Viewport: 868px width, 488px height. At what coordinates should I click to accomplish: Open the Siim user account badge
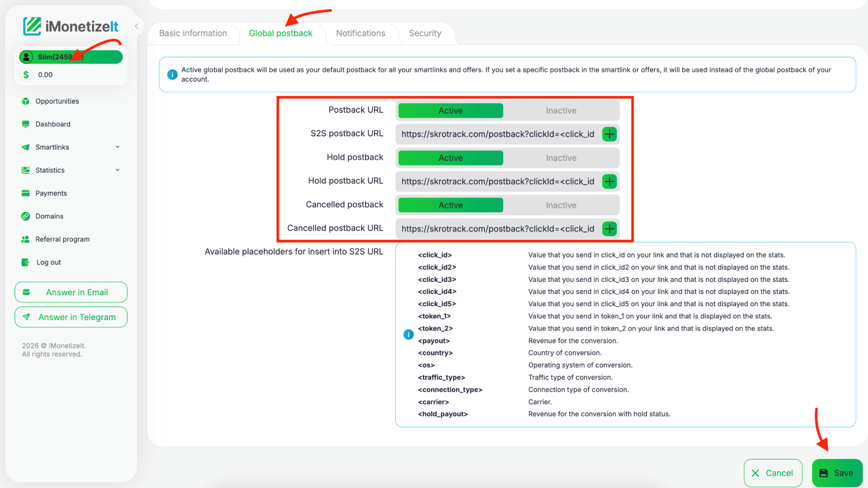click(71, 57)
